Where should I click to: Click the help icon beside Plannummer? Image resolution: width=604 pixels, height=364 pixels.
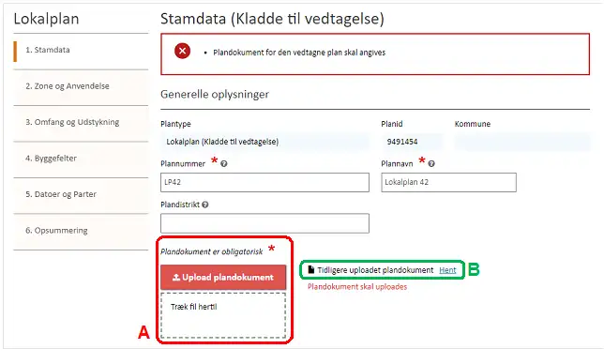224,163
